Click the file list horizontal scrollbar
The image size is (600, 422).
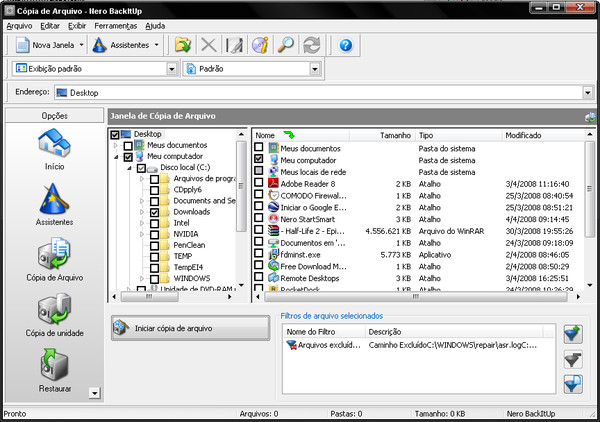(x=418, y=297)
